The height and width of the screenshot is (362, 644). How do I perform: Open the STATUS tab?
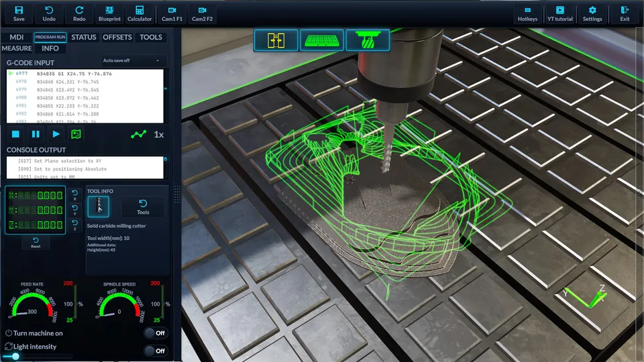click(x=84, y=38)
